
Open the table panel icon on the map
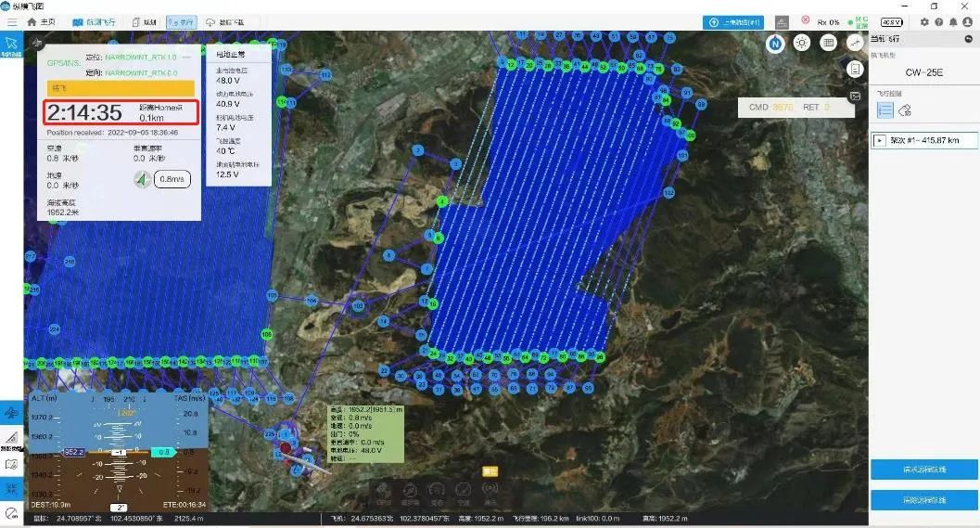click(x=828, y=43)
